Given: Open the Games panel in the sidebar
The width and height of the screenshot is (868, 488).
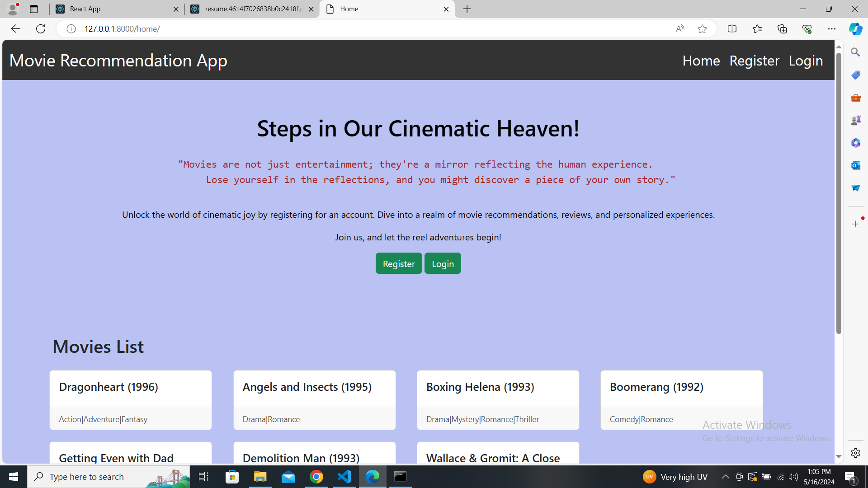Looking at the screenshot, I should coord(855,120).
